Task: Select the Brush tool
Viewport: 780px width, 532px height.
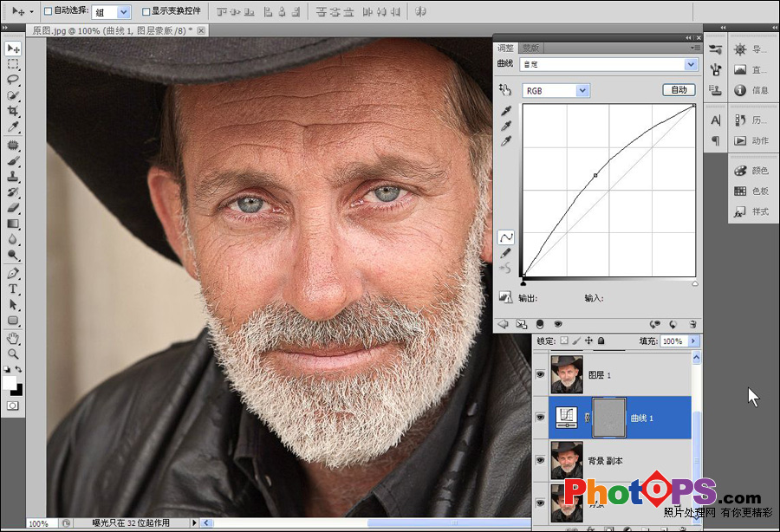Action: [13, 160]
